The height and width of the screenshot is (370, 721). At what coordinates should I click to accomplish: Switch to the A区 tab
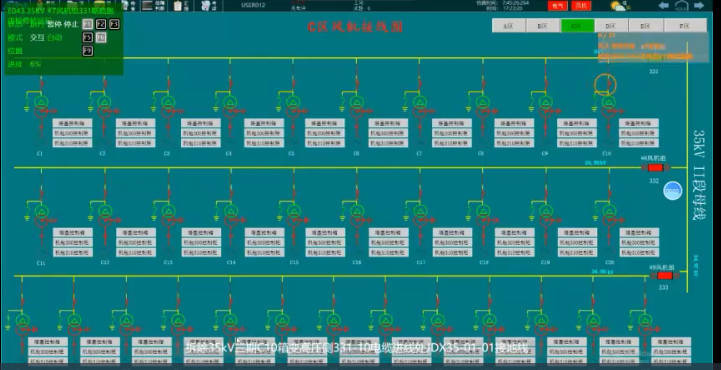point(509,26)
